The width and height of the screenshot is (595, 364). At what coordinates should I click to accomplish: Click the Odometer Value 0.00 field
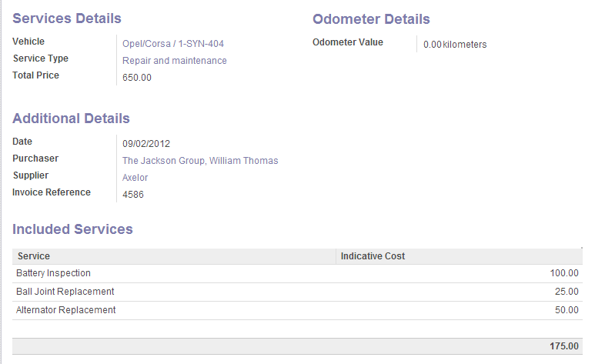[x=433, y=45]
